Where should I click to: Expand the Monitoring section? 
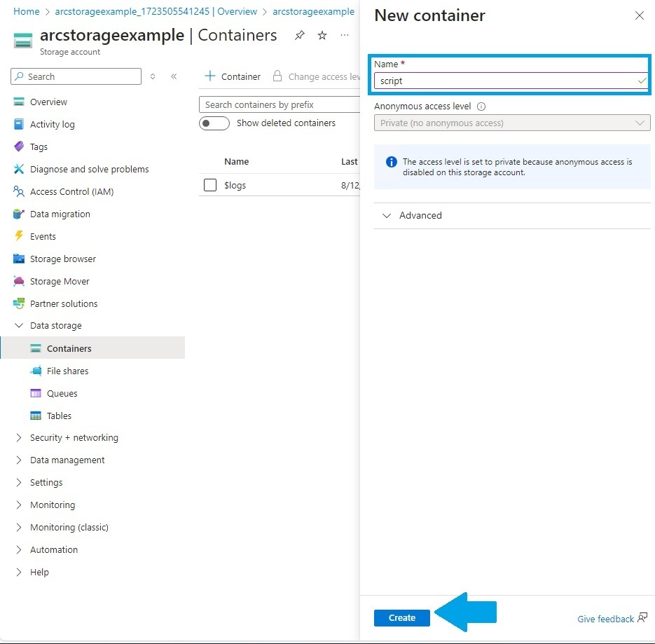(19, 505)
